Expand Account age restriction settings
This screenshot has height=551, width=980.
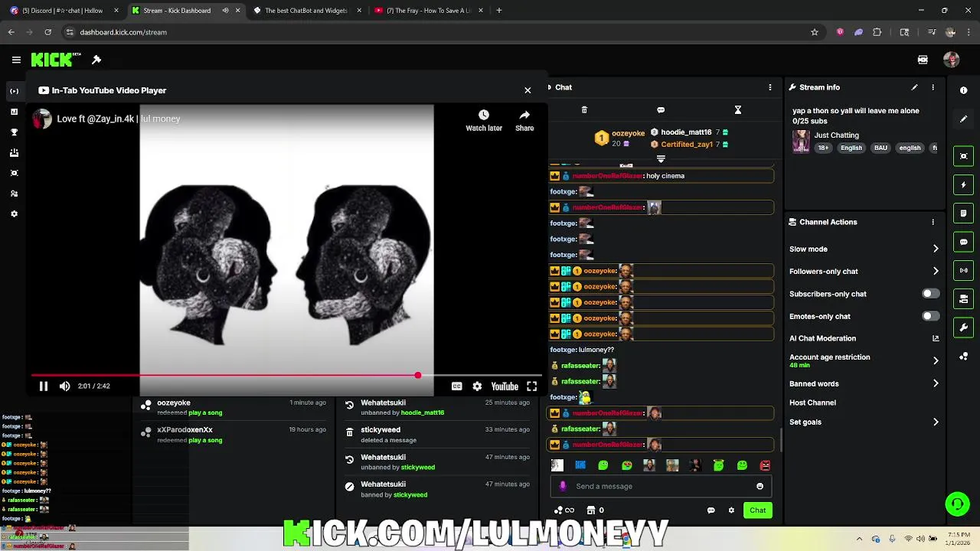[x=936, y=360]
